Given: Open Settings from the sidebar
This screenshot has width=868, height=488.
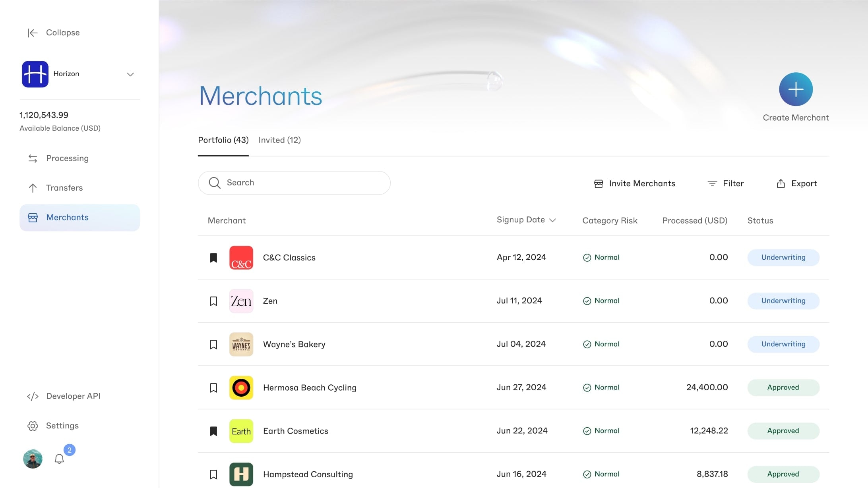Looking at the screenshot, I should (53, 426).
